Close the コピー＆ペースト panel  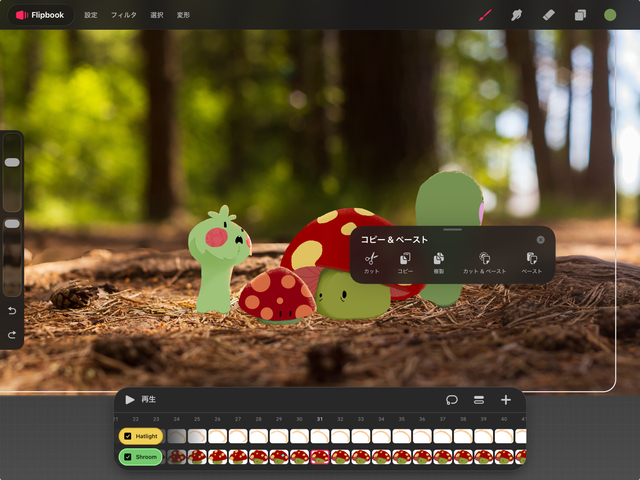pyautogui.click(x=540, y=240)
